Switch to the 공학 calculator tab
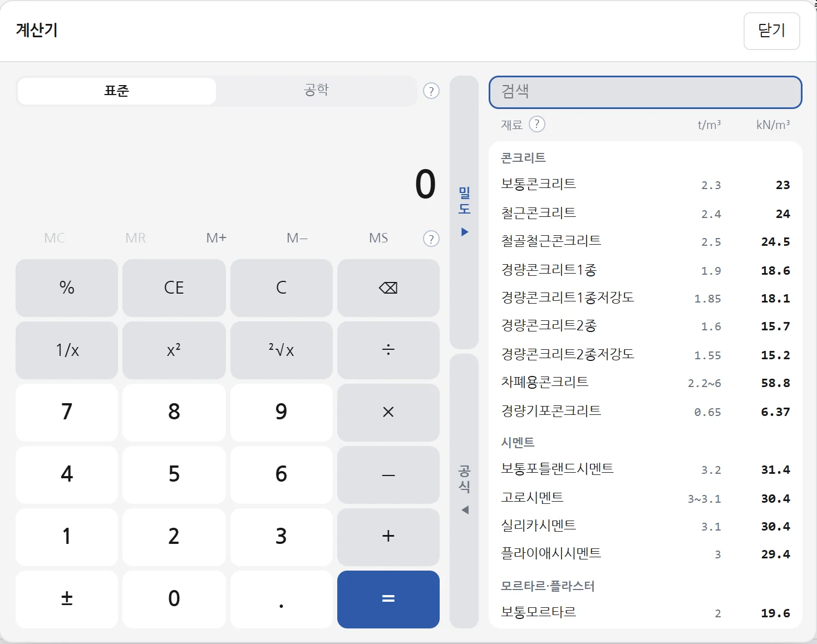Viewport: 817px width, 644px height. pos(317,91)
